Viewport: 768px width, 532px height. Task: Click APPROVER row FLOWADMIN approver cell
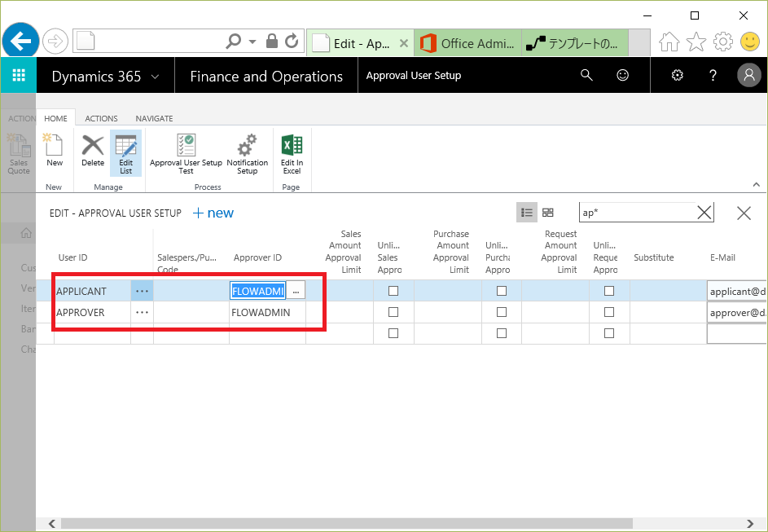click(267, 312)
